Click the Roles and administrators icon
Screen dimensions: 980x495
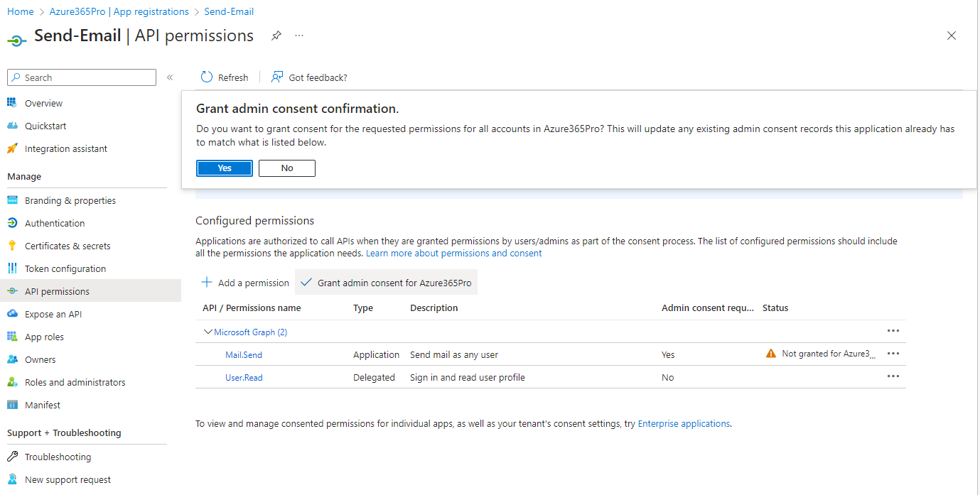(12, 382)
